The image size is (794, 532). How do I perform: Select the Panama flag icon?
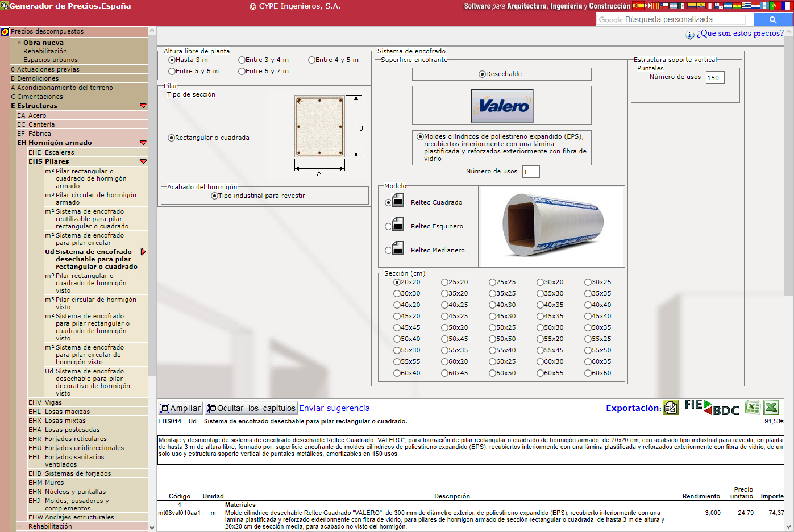[719, 6]
